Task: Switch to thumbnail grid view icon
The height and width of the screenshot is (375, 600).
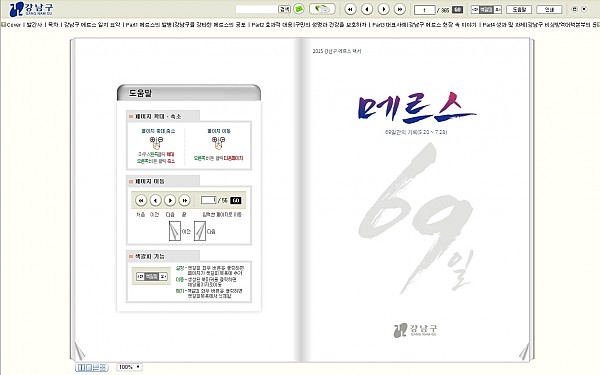Action: point(103,367)
